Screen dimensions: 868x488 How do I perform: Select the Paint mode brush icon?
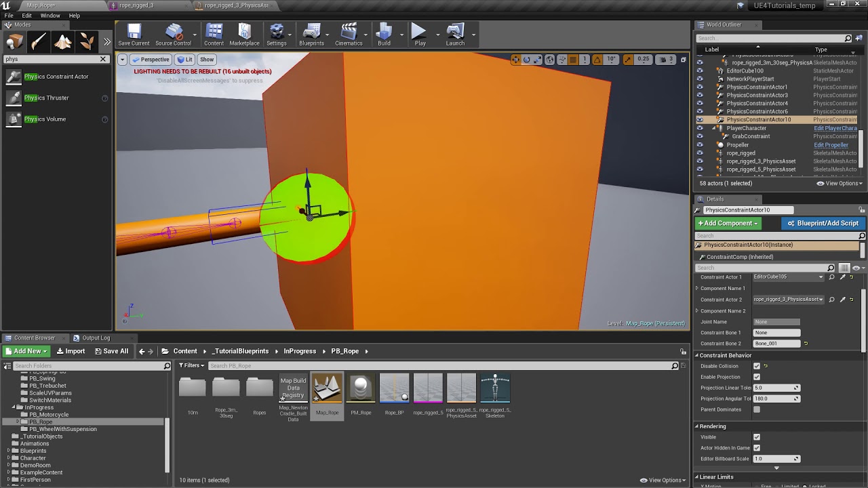(38, 42)
